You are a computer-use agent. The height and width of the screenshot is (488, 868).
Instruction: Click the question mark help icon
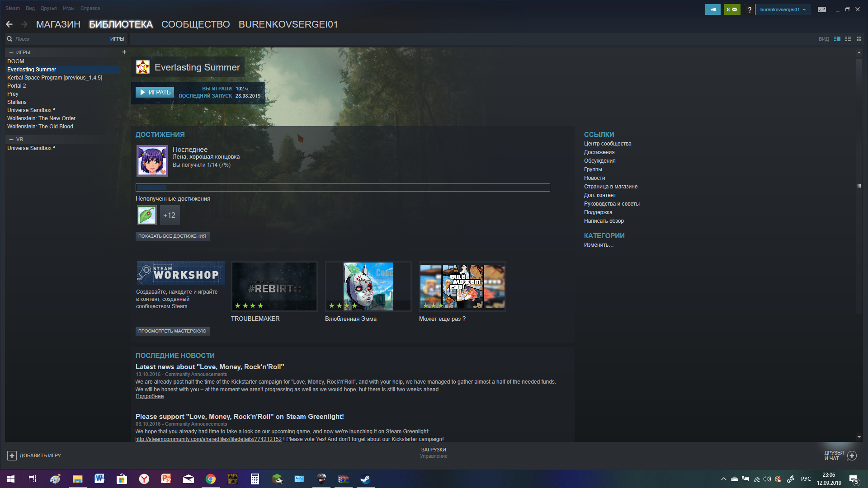750,9
